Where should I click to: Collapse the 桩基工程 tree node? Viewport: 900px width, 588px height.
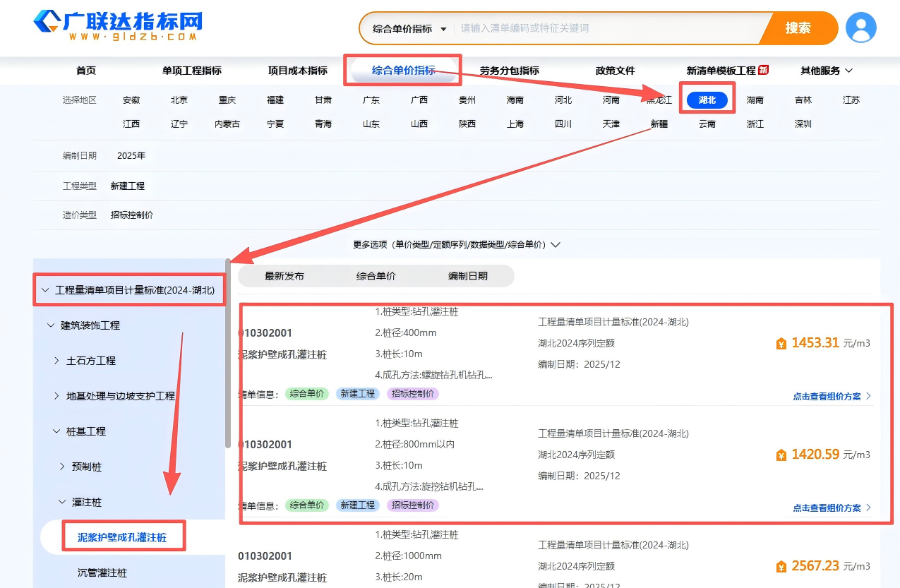coord(56,431)
